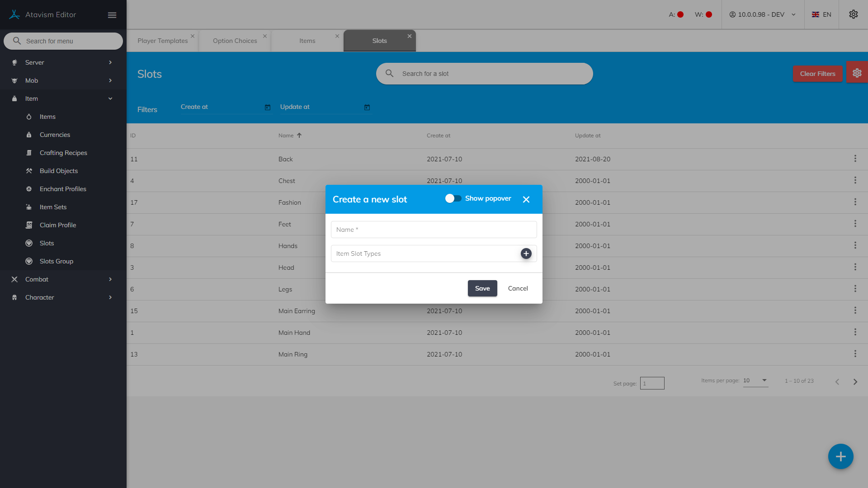Close the Create a new slot dialog
868x488 pixels.
526,199
